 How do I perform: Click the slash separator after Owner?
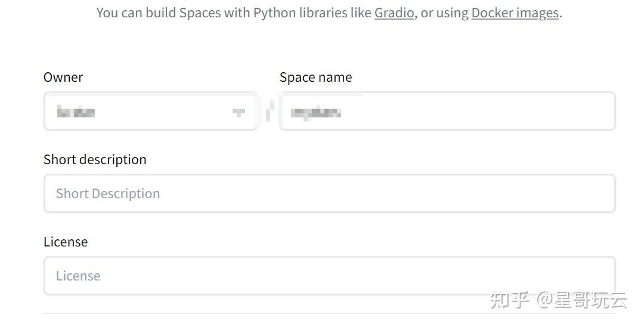tap(269, 111)
